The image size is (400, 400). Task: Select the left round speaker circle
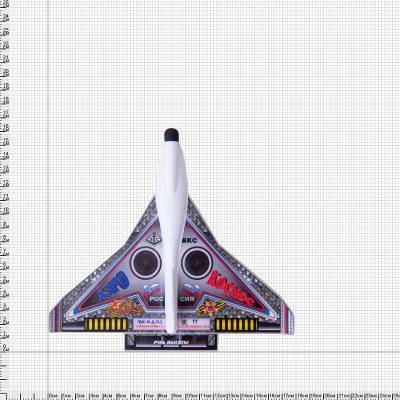(x=145, y=263)
